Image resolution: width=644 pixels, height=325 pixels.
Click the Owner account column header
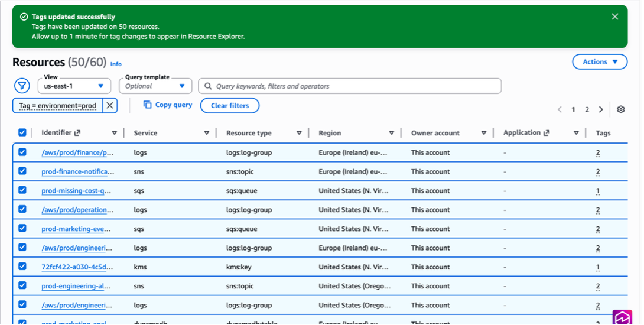click(435, 133)
